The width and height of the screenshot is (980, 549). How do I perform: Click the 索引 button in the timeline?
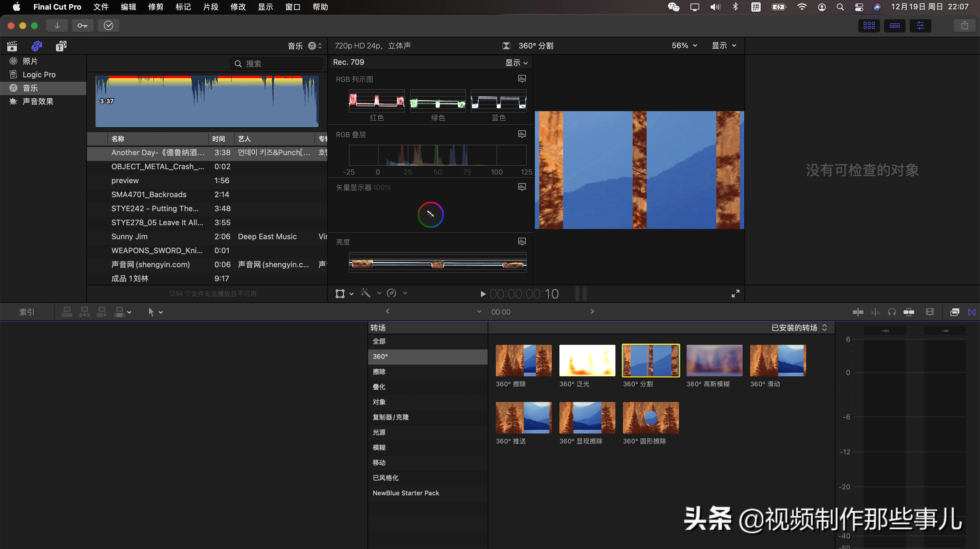click(26, 312)
